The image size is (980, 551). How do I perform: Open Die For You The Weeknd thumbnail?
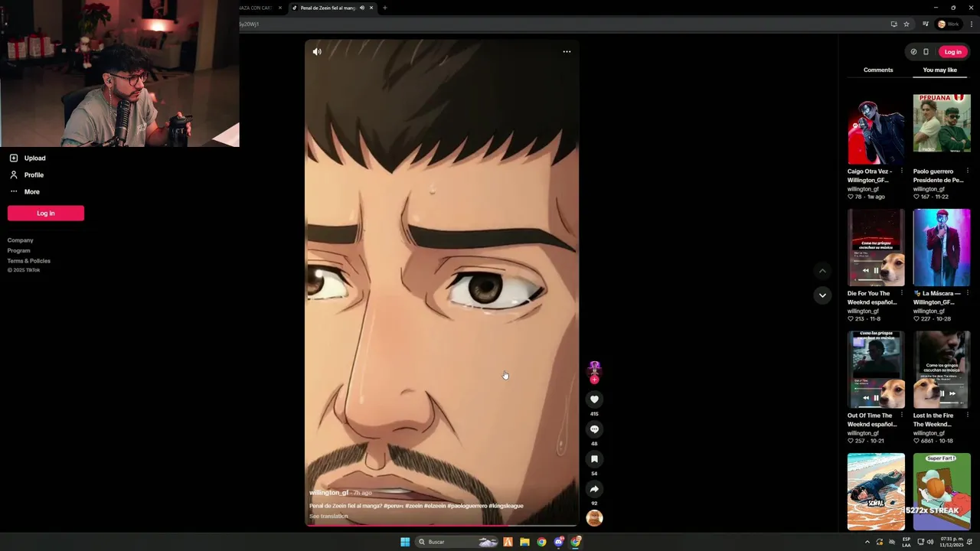pos(876,247)
